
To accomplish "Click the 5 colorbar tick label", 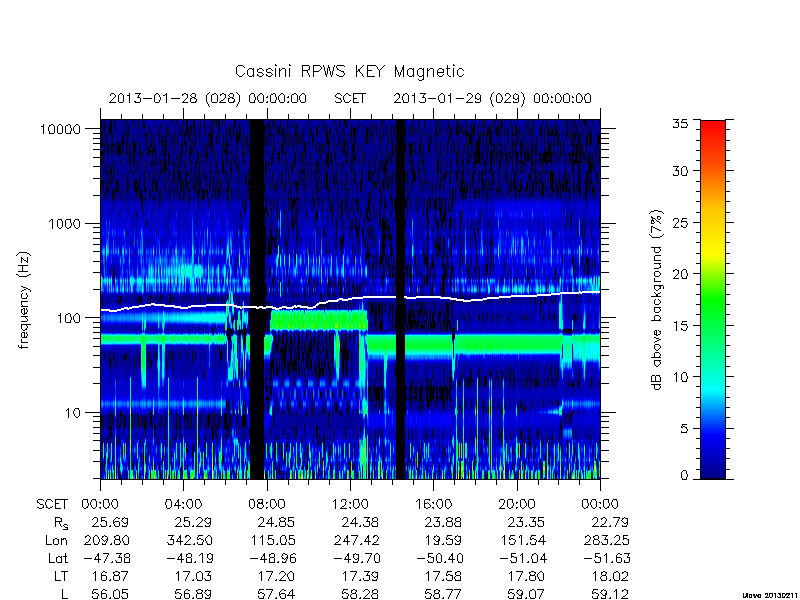I will pos(684,429).
